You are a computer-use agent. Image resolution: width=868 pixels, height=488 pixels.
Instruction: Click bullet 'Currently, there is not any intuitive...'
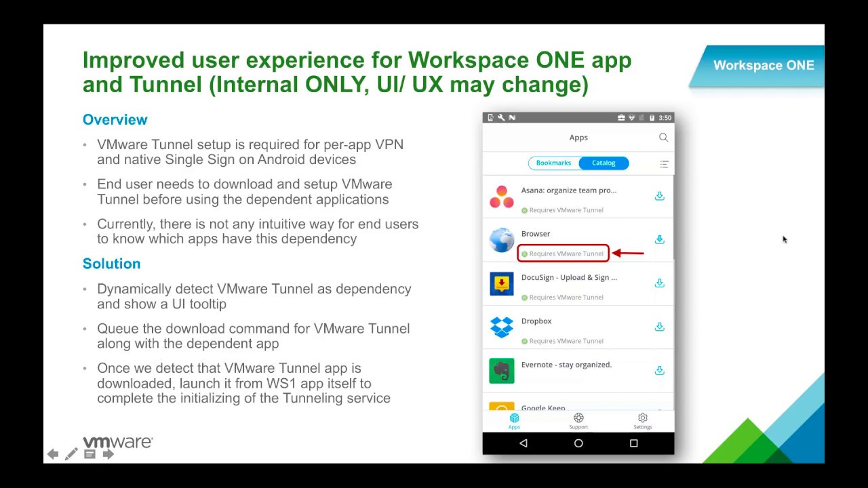click(x=258, y=231)
